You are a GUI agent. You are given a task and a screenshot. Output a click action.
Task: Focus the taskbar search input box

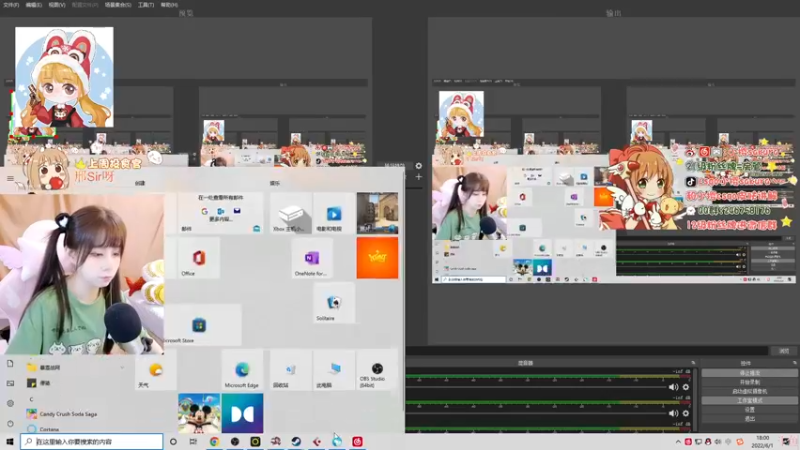point(92,441)
